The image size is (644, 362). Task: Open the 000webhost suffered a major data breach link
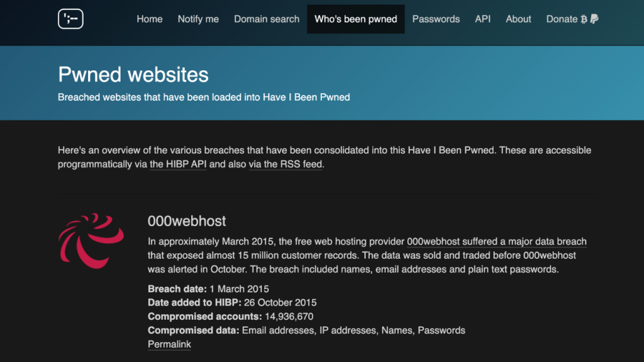coord(497,241)
